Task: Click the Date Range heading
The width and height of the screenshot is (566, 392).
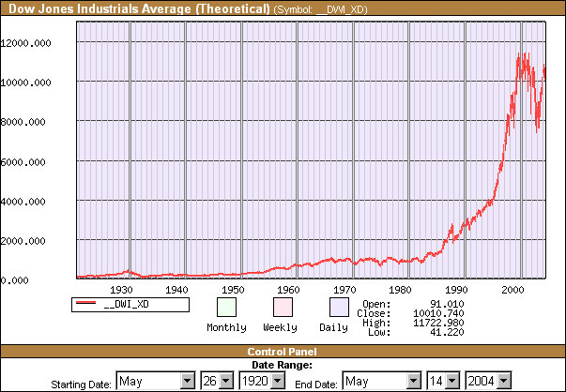Action: pyautogui.click(x=282, y=365)
